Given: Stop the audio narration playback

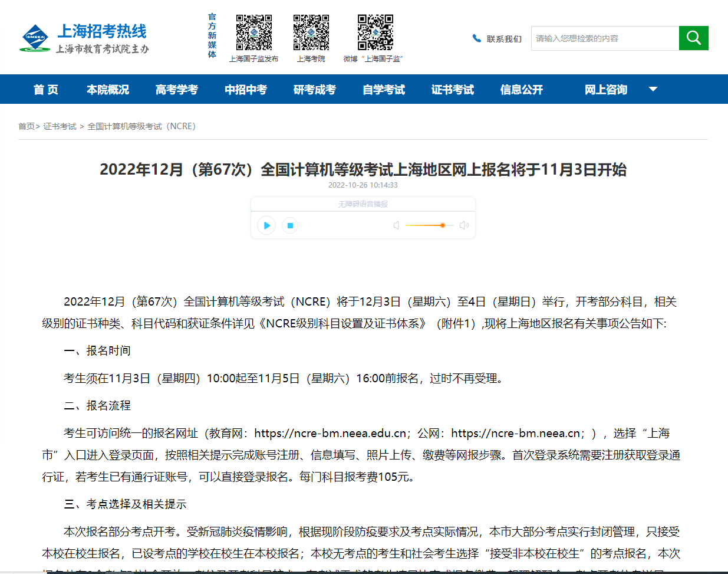Looking at the screenshot, I should click(290, 225).
